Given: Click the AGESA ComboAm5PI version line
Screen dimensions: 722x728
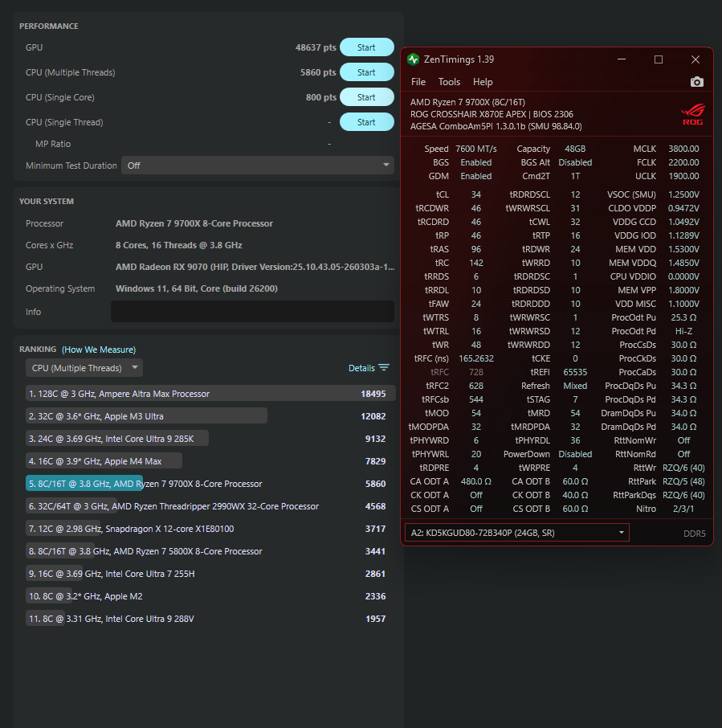Looking at the screenshot, I should pos(496,126).
